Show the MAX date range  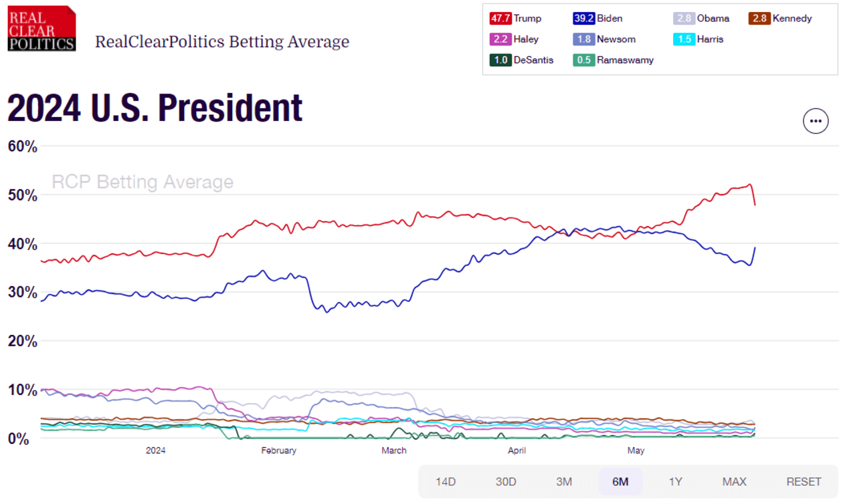pos(735,481)
